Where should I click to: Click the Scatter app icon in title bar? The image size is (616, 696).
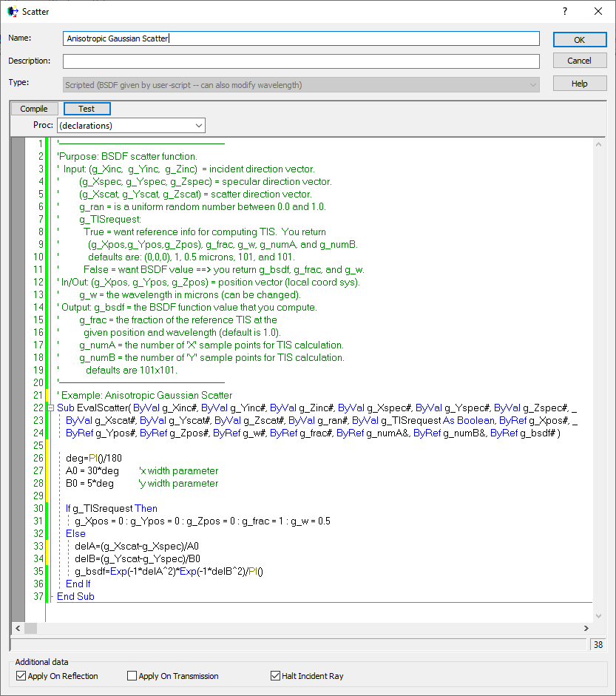tap(13, 11)
